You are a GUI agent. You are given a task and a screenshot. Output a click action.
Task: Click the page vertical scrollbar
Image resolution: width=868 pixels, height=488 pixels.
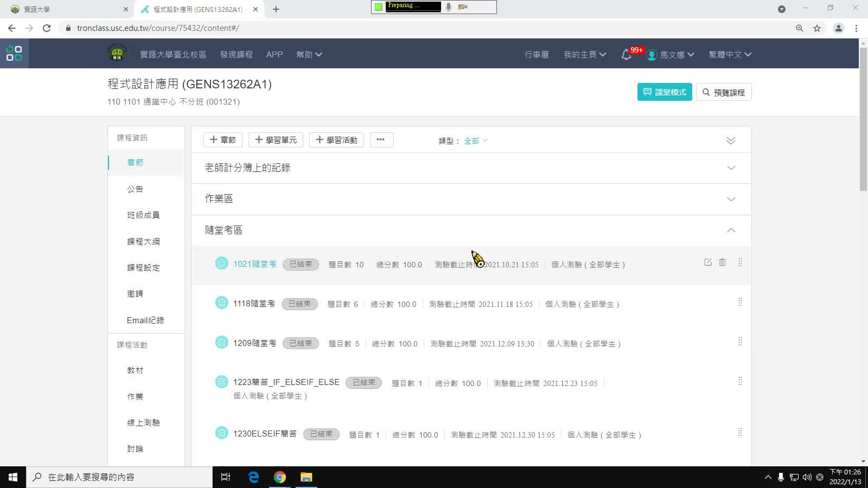pos(863,119)
